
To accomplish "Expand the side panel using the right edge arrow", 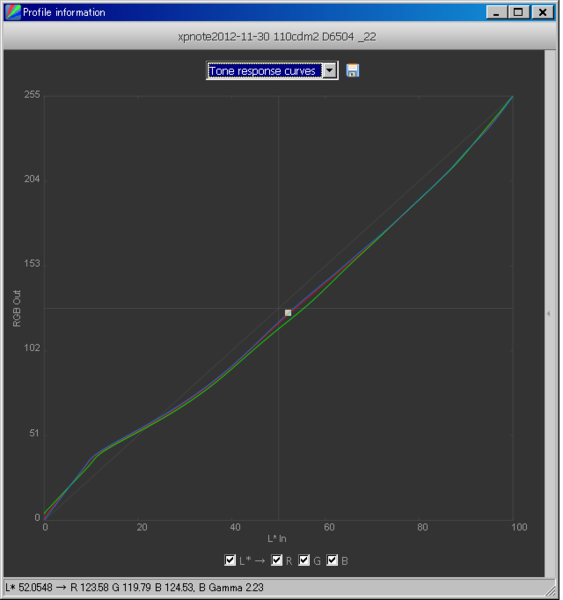I will point(550,315).
